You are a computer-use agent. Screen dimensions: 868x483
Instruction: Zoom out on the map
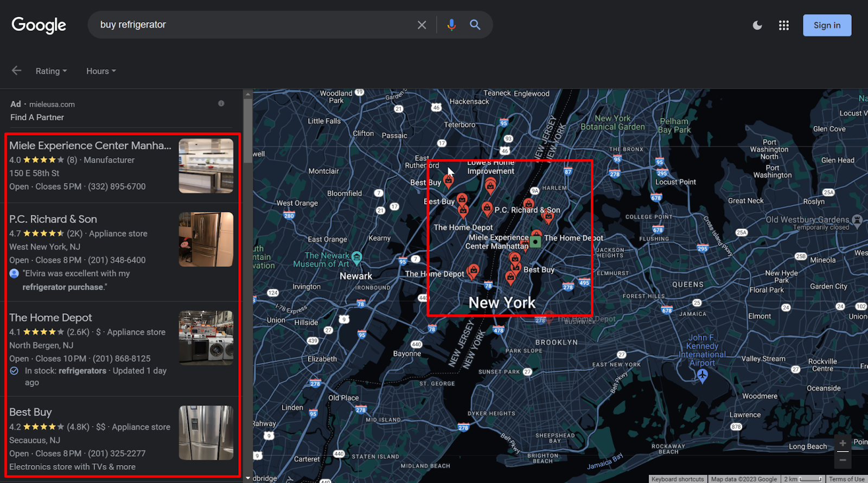[x=843, y=460]
